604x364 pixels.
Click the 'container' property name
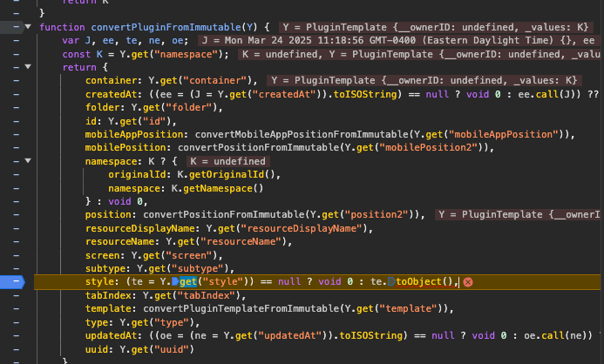111,80
